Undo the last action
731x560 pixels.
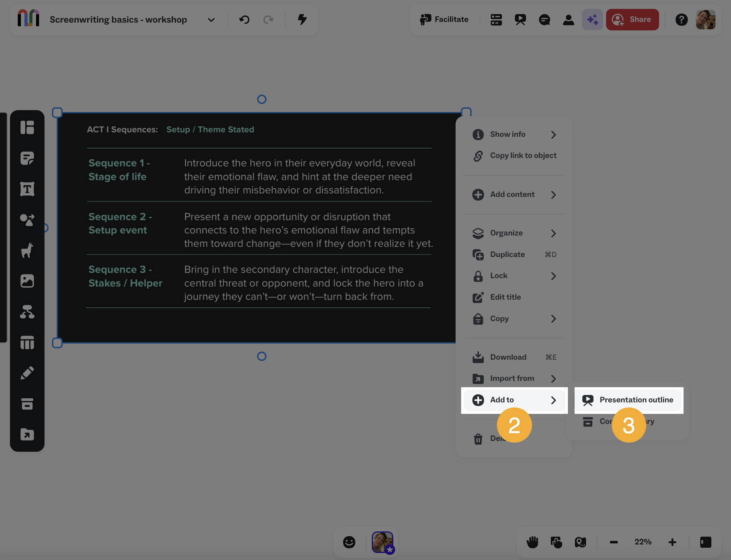[244, 19]
